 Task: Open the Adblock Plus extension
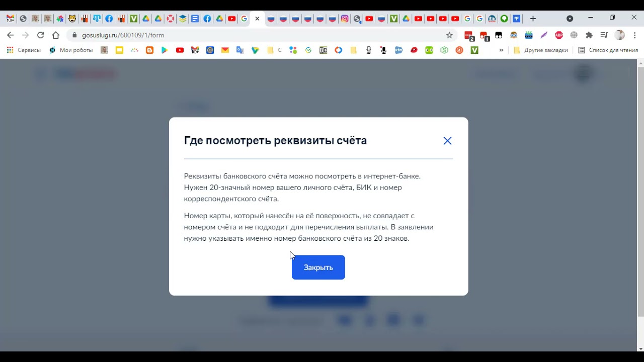(x=559, y=35)
